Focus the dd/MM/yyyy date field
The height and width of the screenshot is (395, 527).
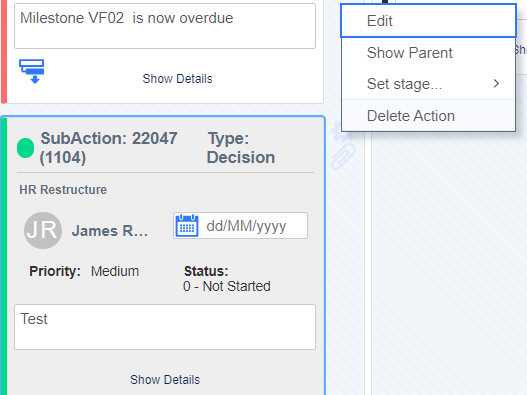click(x=240, y=226)
